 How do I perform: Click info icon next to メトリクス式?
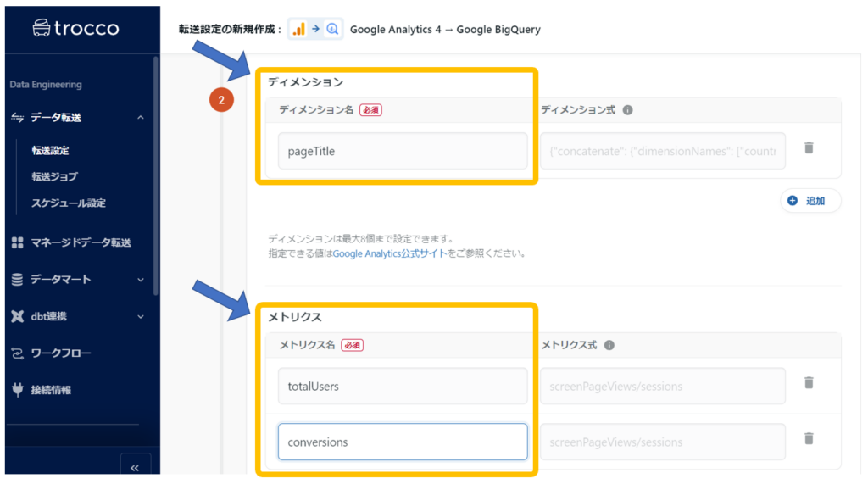pos(609,346)
